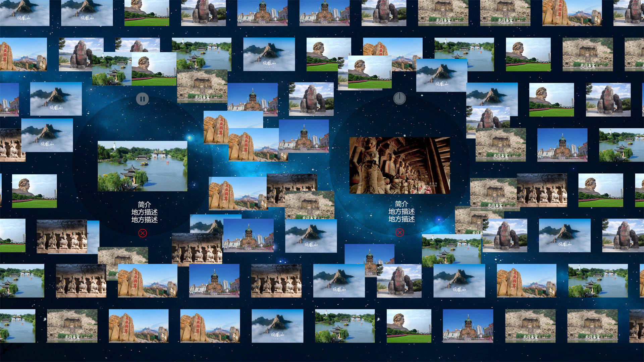Screen dimensions: 644x362
Task: Open the 凤凰山 mountain thumbnail in bottom row
Action: coord(277,326)
